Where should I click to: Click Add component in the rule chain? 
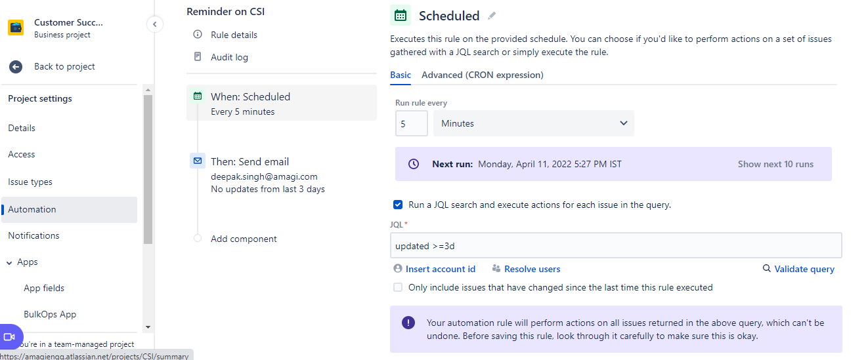(x=244, y=239)
